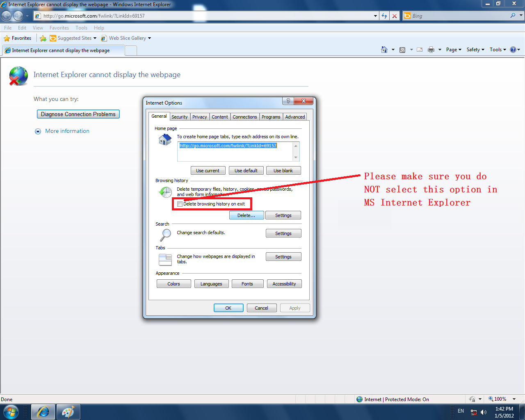Click Suggested Sites favorites bar item
The height and width of the screenshot is (420, 525).
(73, 38)
